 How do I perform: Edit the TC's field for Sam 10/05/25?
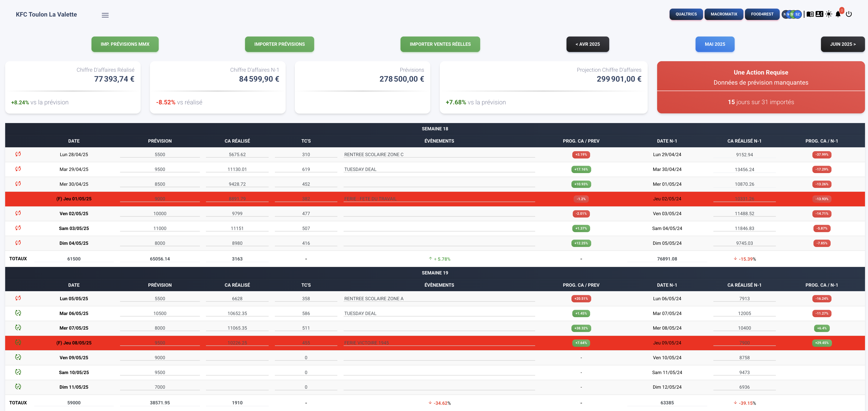pos(306,373)
